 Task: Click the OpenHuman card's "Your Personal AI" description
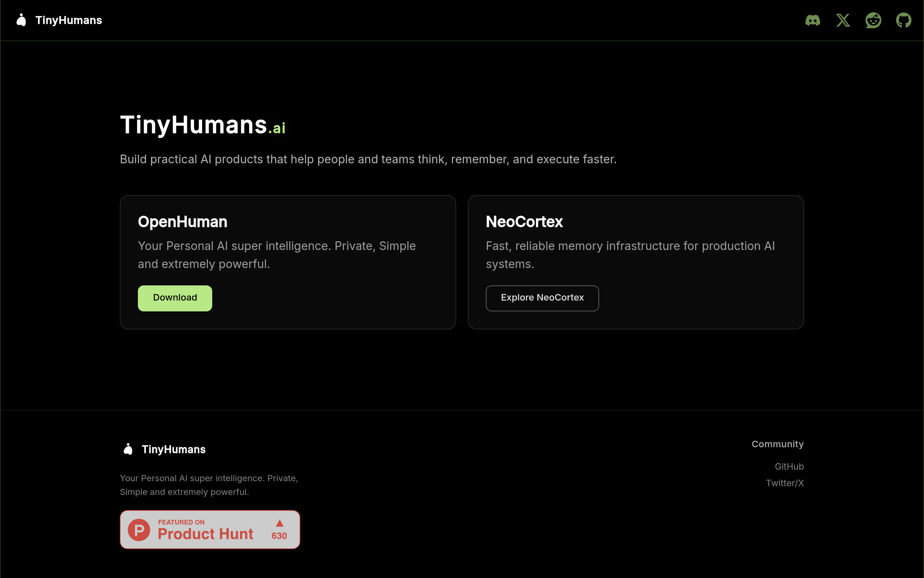pyautogui.click(x=277, y=255)
